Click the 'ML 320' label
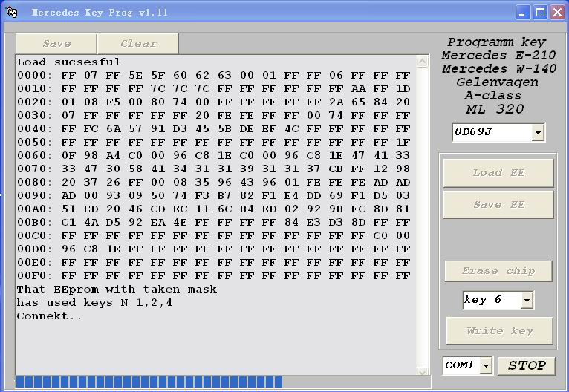569x392 pixels. (495, 109)
